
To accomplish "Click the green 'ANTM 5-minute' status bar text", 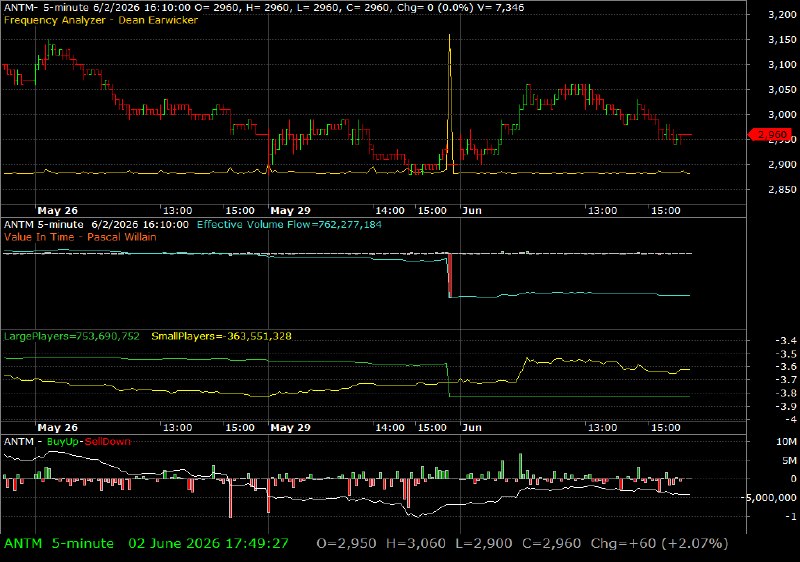I will [x=59, y=543].
